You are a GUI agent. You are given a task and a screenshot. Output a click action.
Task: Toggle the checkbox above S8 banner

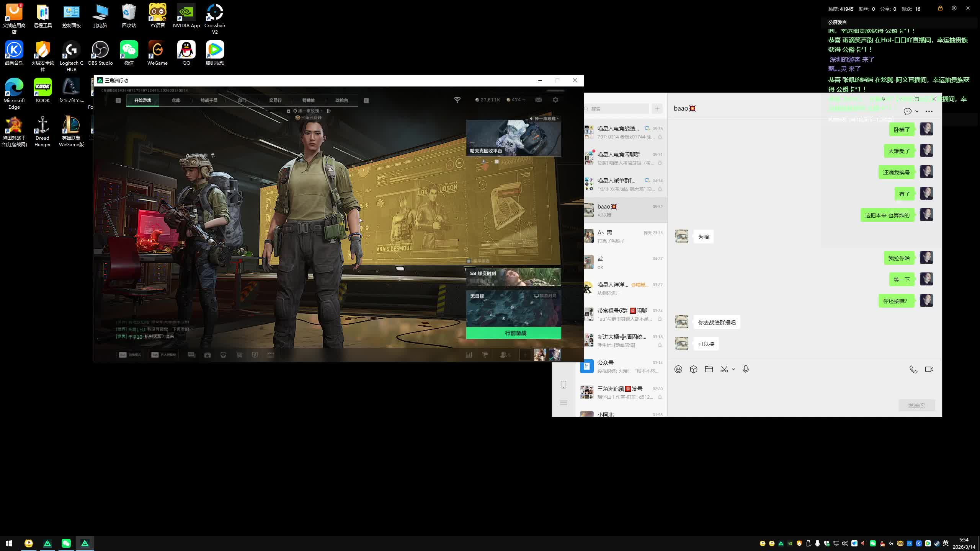[x=469, y=261]
